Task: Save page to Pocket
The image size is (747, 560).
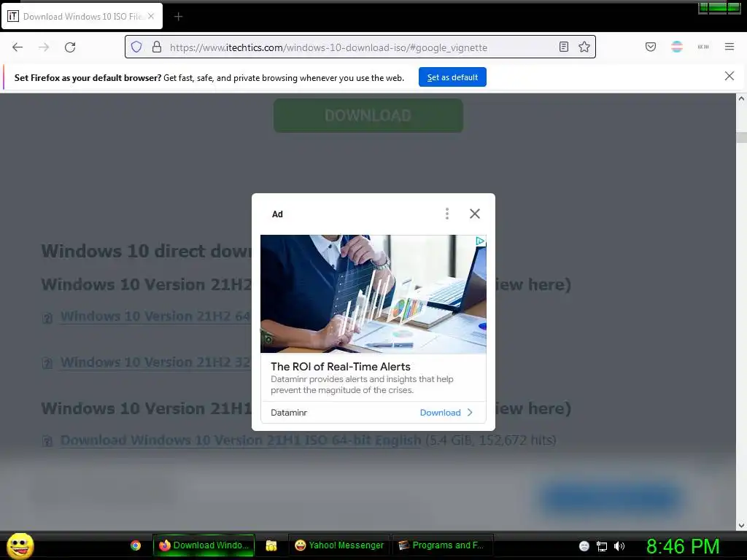Action: click(x=650, y=47)
